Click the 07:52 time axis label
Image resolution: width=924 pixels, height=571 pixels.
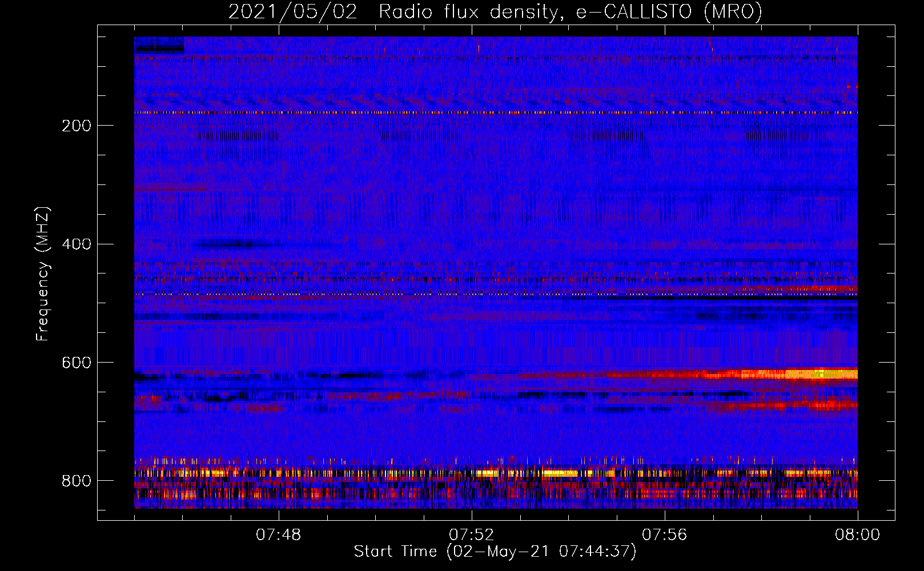click(471, 535)
